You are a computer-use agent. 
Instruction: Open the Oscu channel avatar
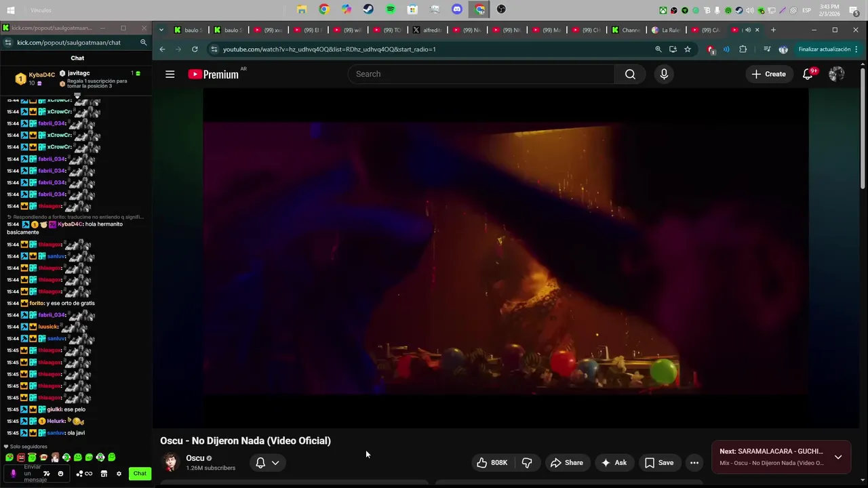click(171, 462)
